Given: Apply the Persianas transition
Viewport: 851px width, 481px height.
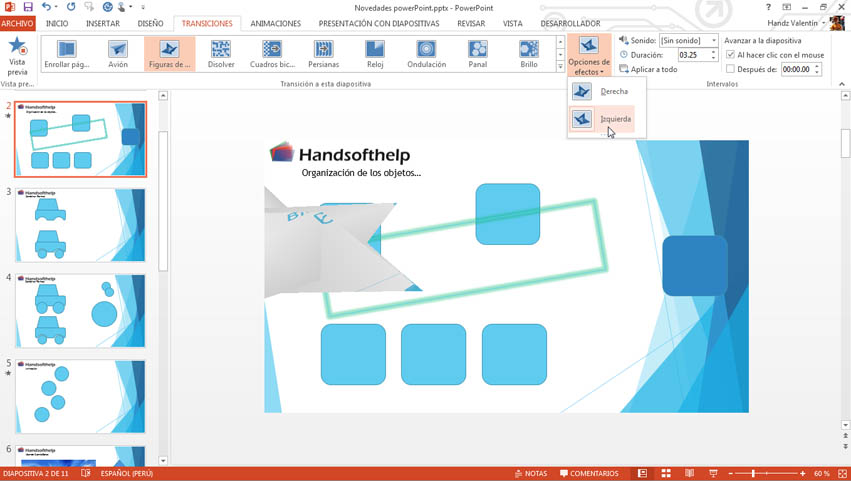Looking at the screenshot, I should (323, 50).
